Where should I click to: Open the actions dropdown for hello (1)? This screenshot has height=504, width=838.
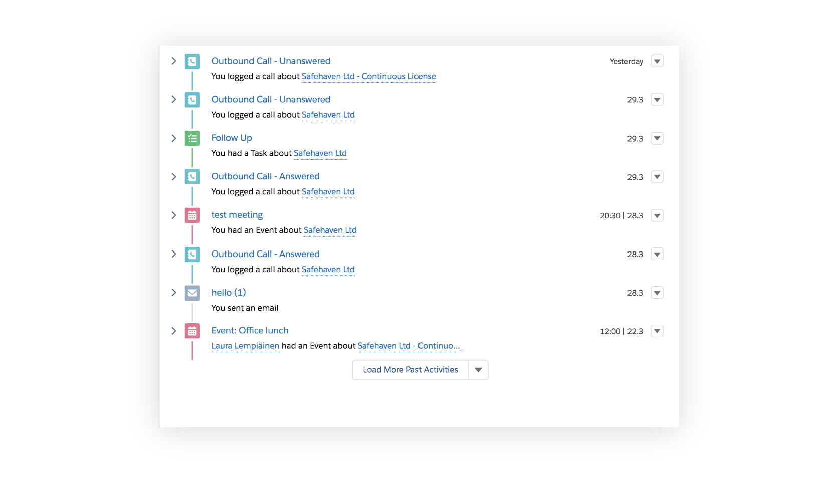tap(657, 293)
